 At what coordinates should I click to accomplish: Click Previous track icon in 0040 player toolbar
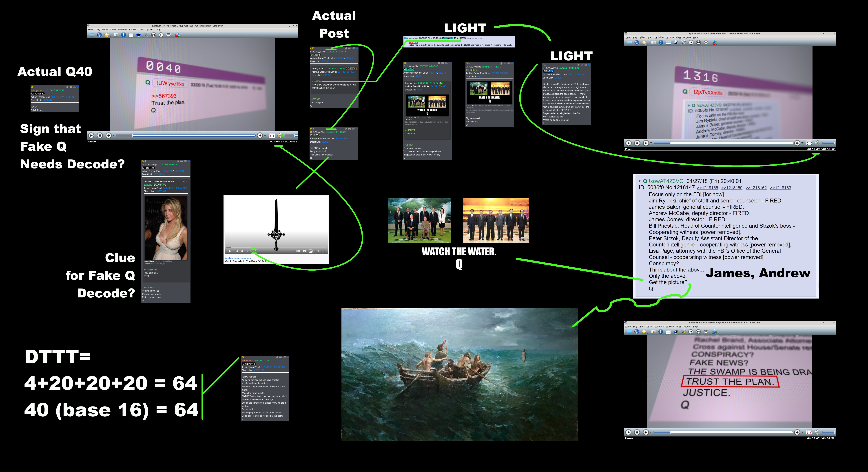pyautogui.click(x=154, y=35)
